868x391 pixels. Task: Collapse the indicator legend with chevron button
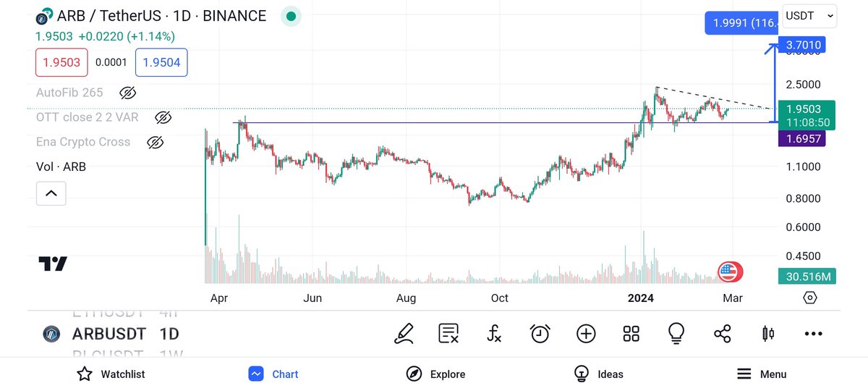coord(51,193)
